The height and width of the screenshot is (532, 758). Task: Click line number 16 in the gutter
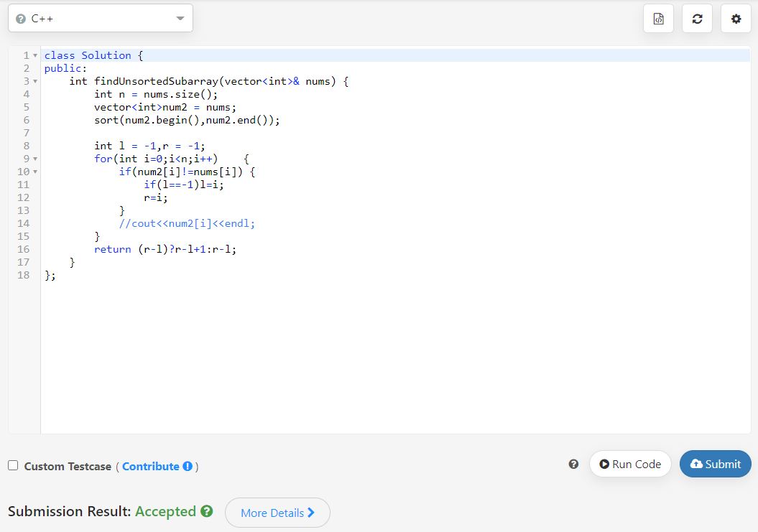coord(23,249)
